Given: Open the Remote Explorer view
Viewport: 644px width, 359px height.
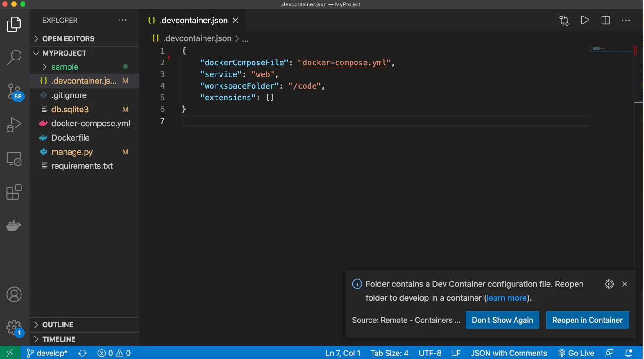Looking at the screenshot, I should coord(14,159).
